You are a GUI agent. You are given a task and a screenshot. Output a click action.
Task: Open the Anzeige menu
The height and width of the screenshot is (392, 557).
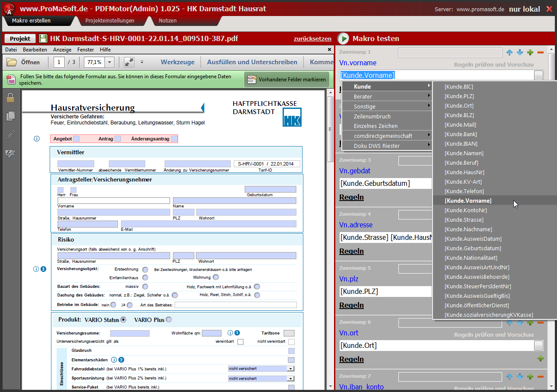point(62,50)
